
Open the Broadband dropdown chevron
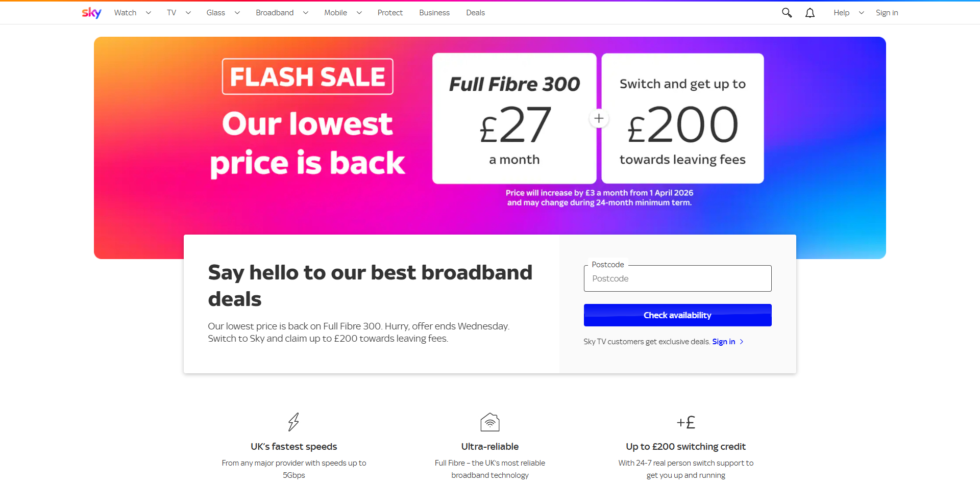pyautogui.click(x=306, y=13)
